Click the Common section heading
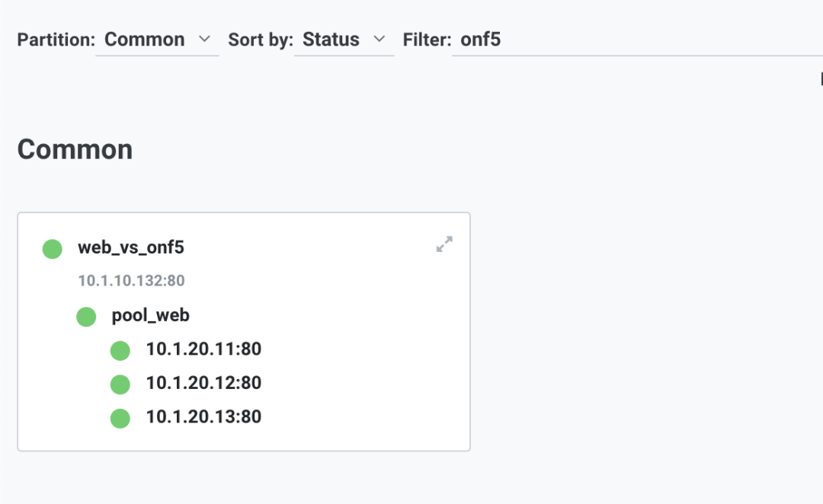Screen dimensions: 823x504 75,149
